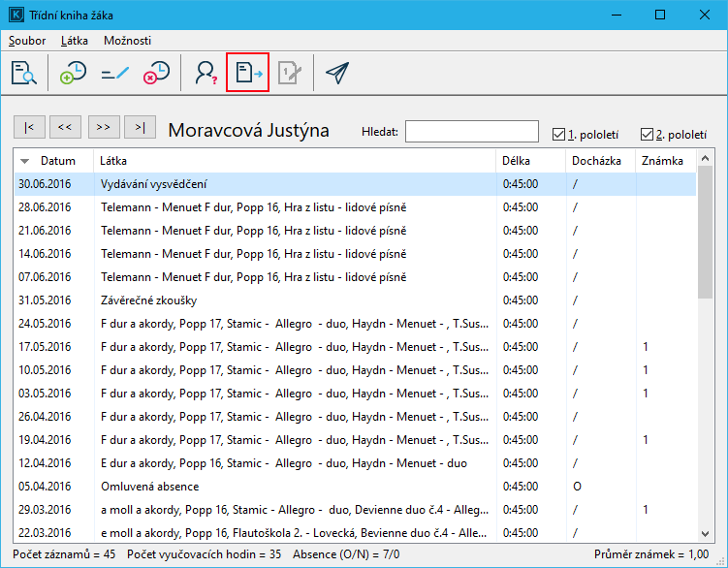Uncheck the 2. pololetí checkbox
Screen dimensions: 728x568
tap(648, 135)
